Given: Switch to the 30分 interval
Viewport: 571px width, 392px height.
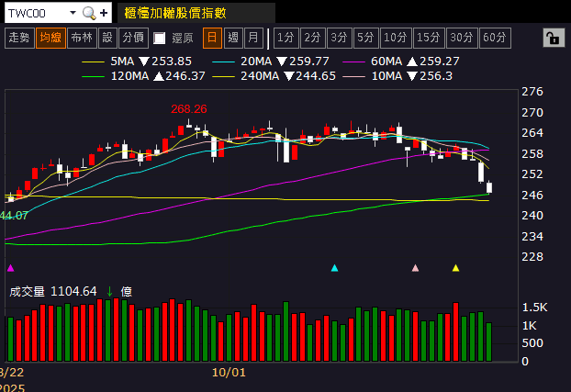Looking at the screenshot, I should coord(462,38).
